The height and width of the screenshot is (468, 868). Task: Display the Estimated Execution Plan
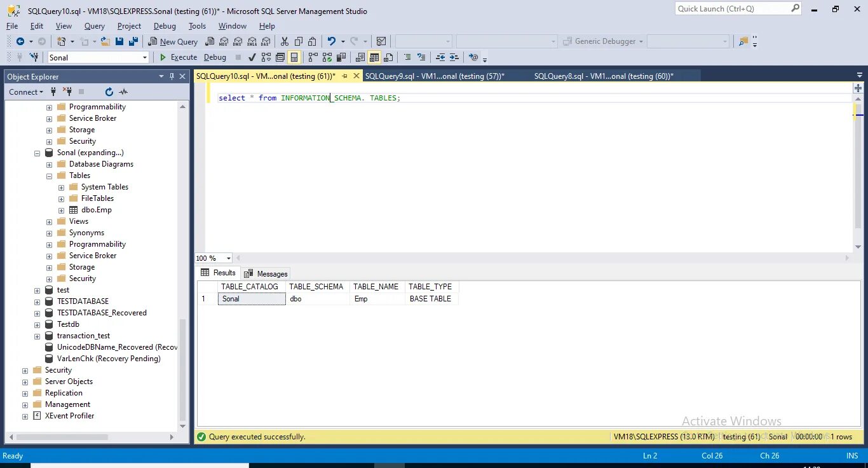[266, 57]
